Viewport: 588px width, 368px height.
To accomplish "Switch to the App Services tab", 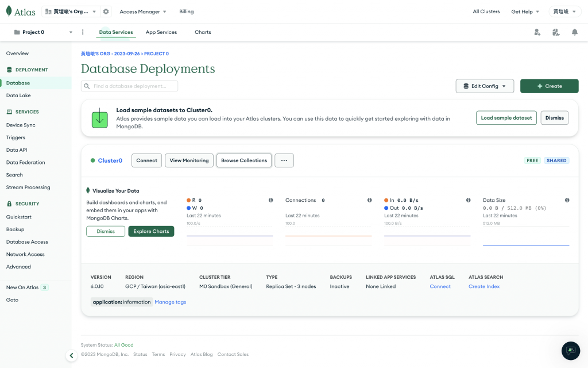I will (x=161, y=32).
